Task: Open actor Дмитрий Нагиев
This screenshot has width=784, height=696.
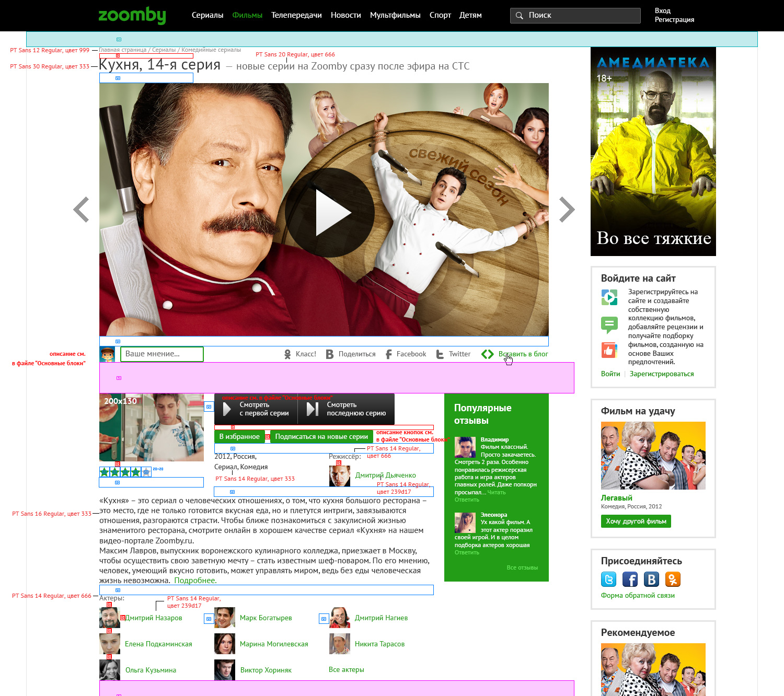Action: pos(382,618)
